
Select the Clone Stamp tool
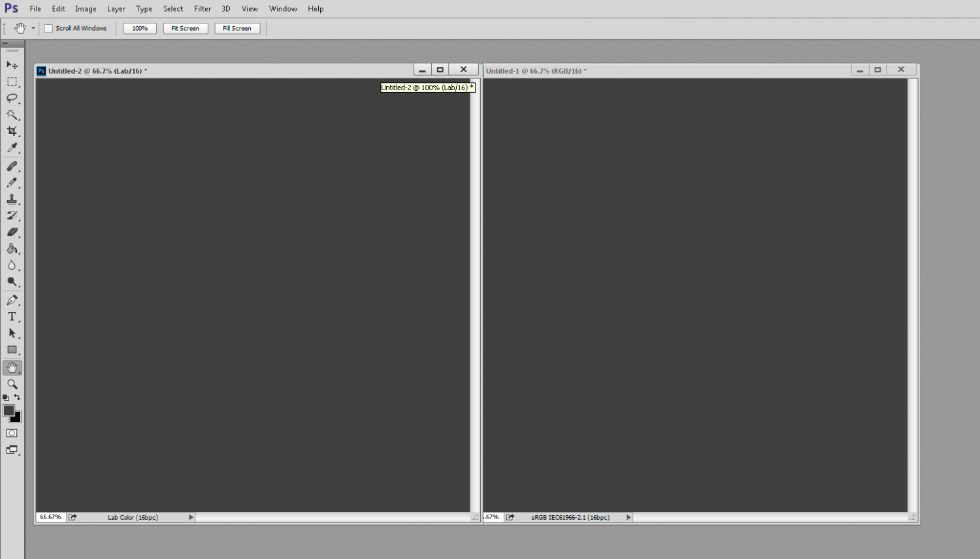point(12,199)
